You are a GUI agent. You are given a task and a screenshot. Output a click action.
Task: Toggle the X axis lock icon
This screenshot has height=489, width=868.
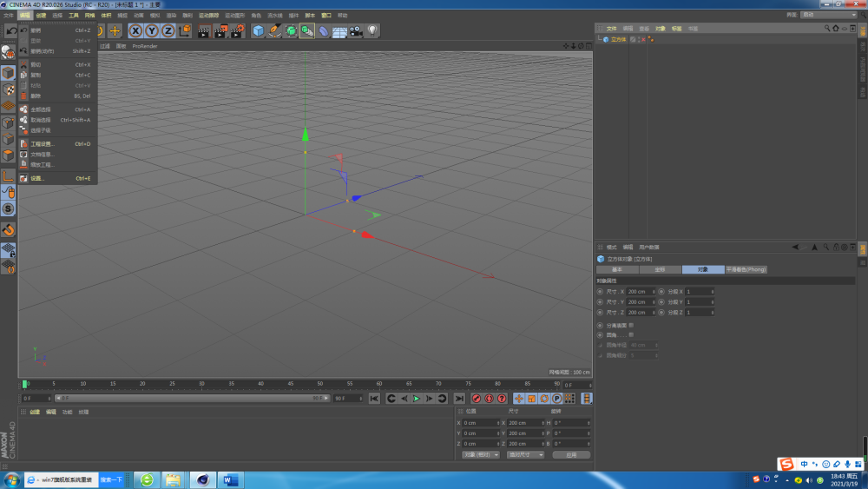coord(135,31)
